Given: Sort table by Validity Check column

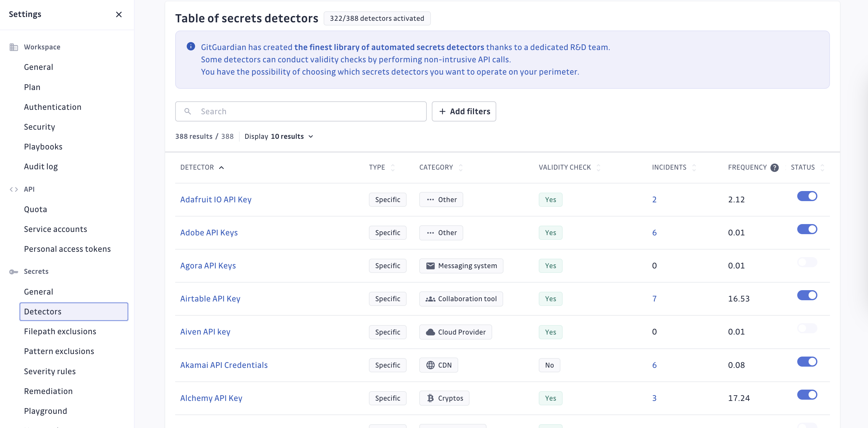Looking at the screenshot, I should click(x=598, y=168).
